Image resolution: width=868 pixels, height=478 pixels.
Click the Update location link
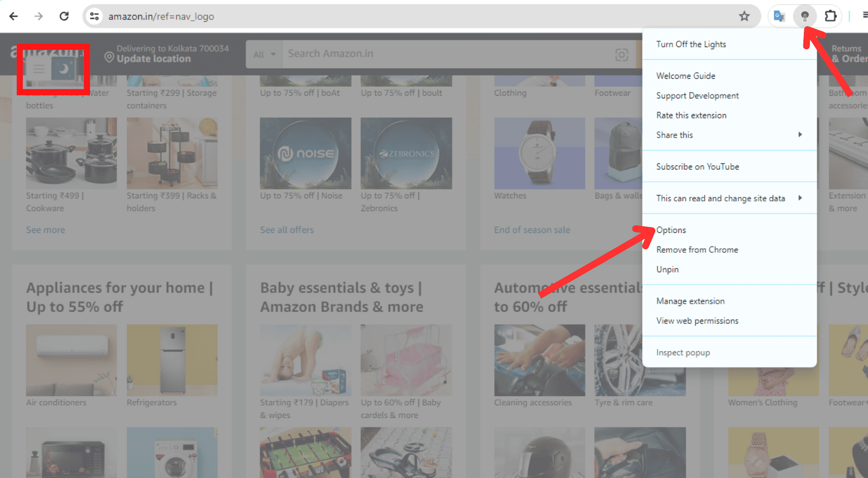point(154,59)
